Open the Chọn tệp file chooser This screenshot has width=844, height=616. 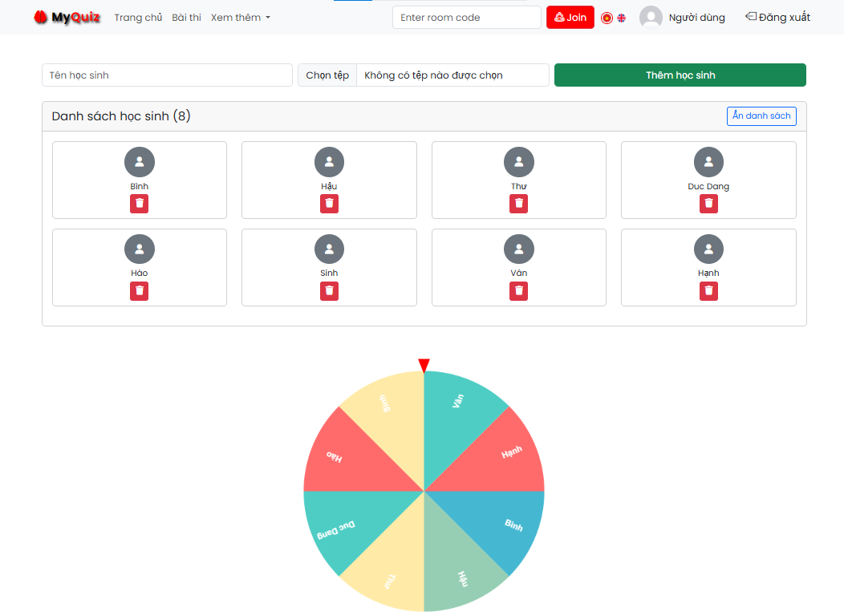pos(327,75)
